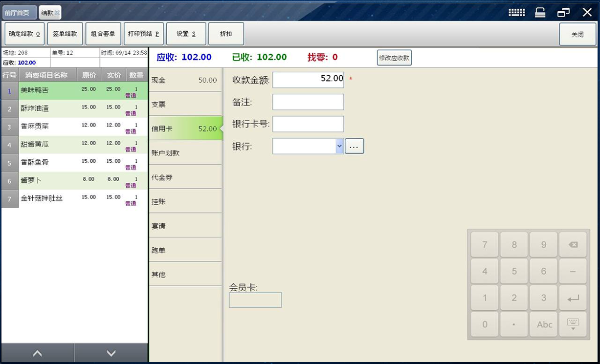Close the 结款 tab via its X
Screen dimensions: 600x364
57,13
